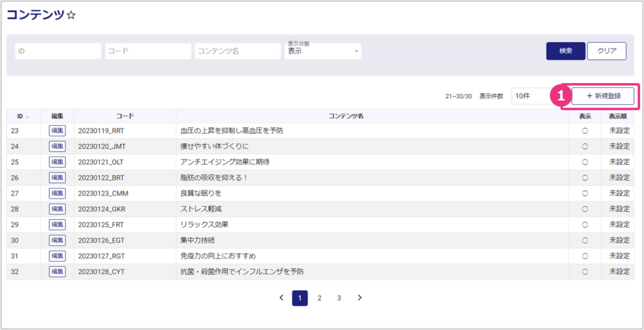Click the 新規登録 button

click(602, 96)
